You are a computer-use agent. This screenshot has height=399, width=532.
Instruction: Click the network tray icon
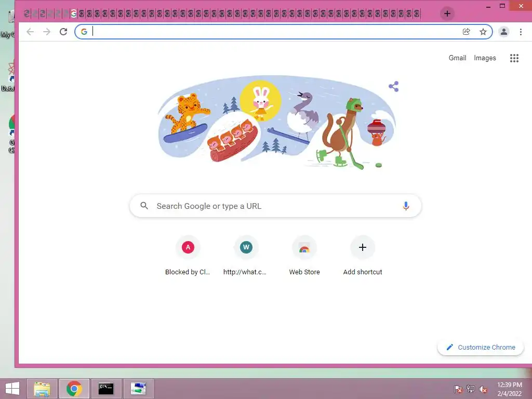(471, 389)
